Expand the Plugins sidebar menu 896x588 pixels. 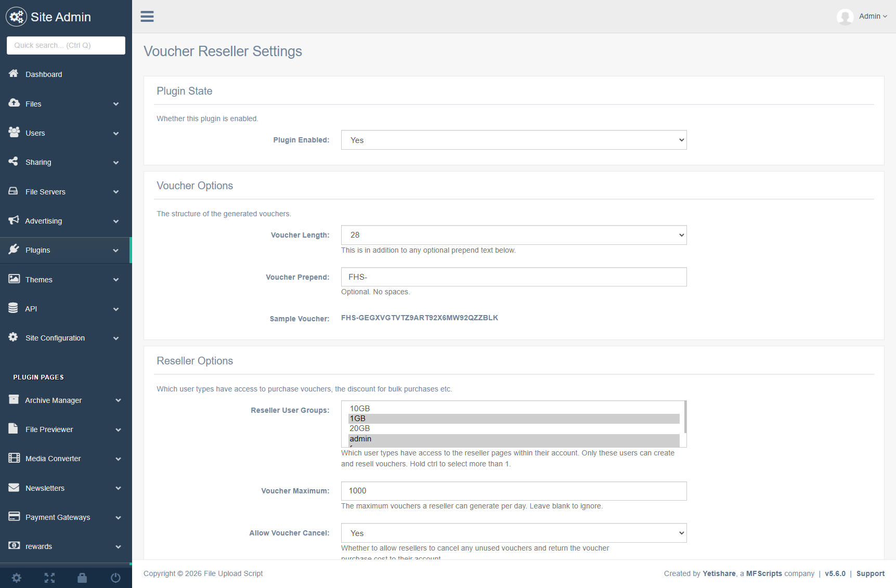click(x=65, y=250)
